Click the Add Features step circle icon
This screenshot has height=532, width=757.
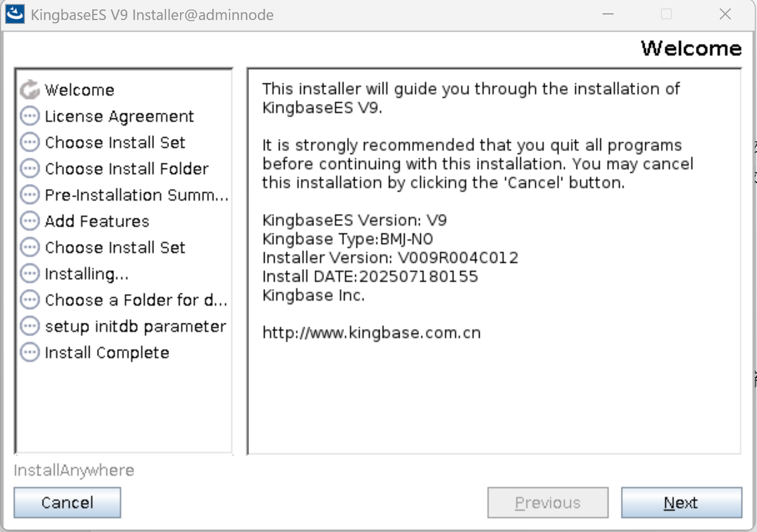tap(29, 221)
